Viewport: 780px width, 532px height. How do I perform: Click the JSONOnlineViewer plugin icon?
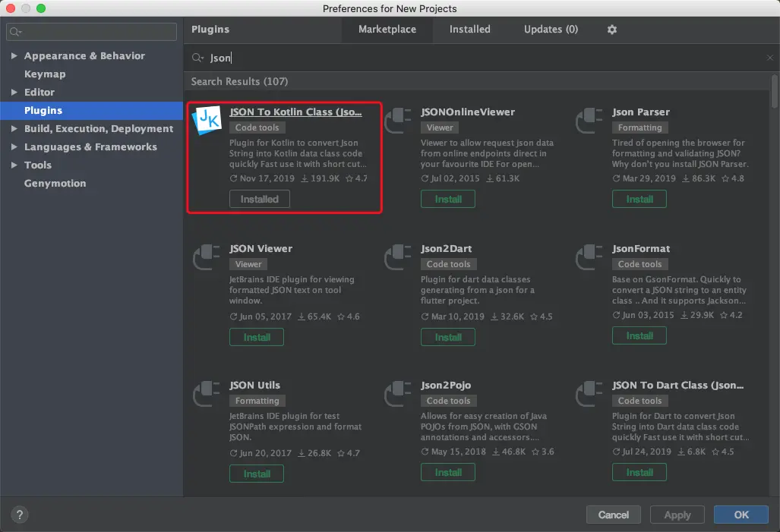tap(398, 121)
